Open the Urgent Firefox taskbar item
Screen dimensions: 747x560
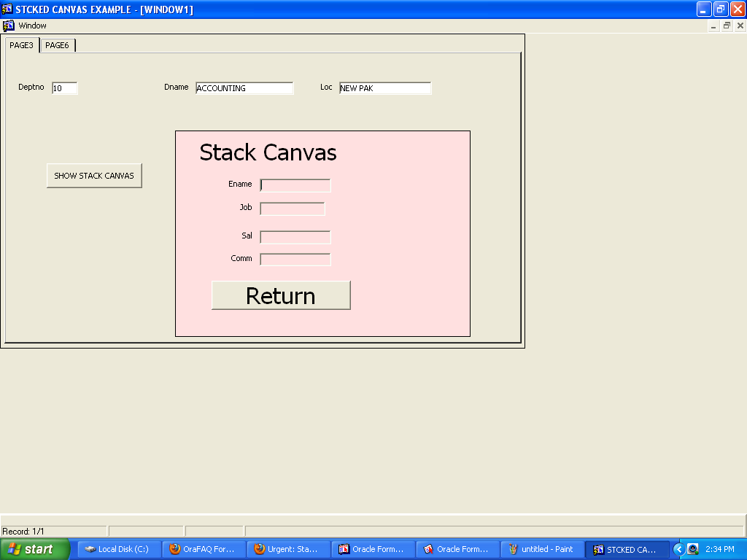pos(289,549)
